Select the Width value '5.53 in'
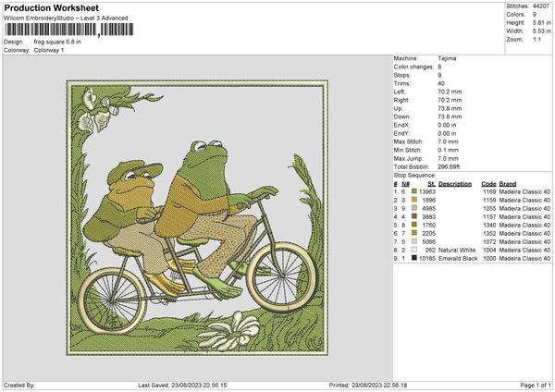 541,31
